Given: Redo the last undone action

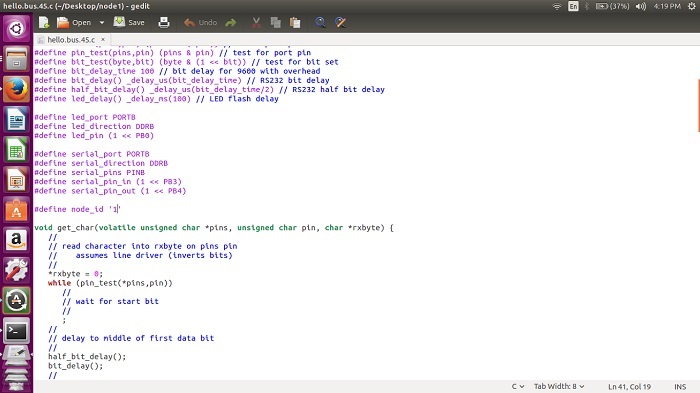Looking at the screenshot, I should pos(231,22).
